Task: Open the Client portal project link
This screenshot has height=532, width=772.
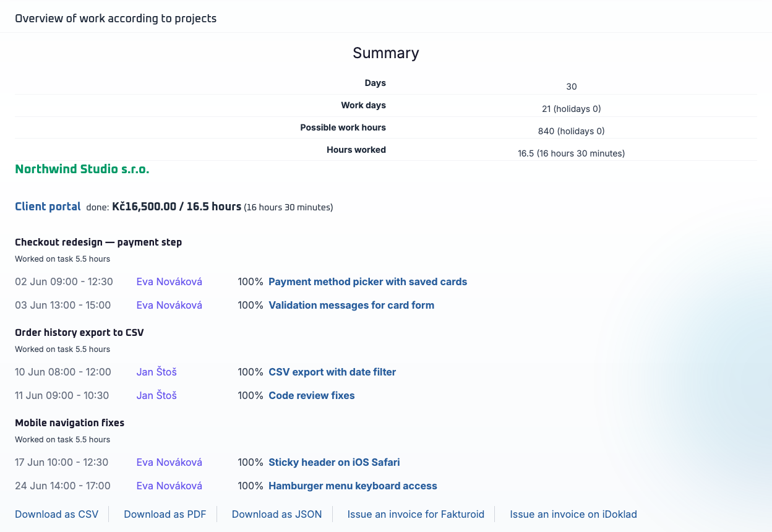Action: coord(48,207)
